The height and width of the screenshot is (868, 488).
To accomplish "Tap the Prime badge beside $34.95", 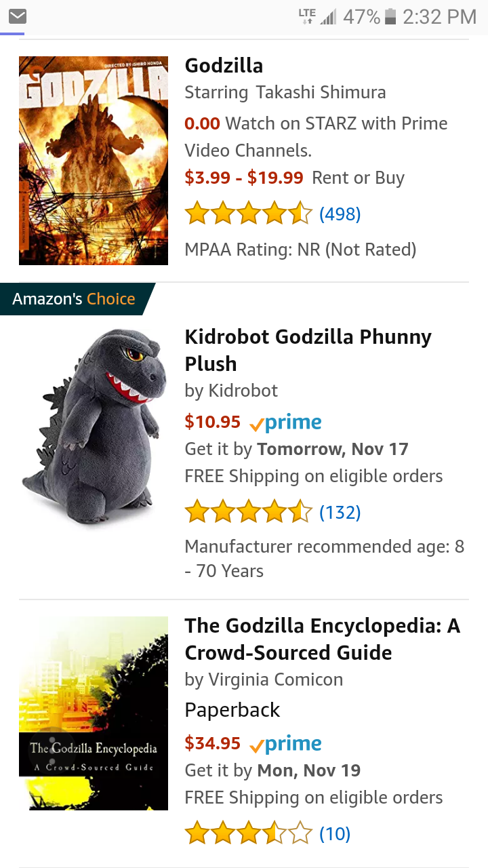I will point(285,744).
